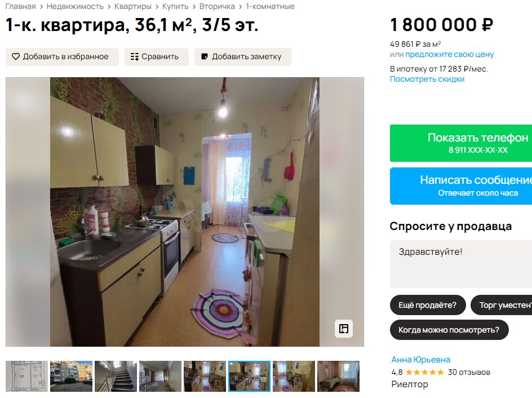Select the last bedroom thumbnail
The width and height of the screenshot is (532, 398).
tap(338, 376)
